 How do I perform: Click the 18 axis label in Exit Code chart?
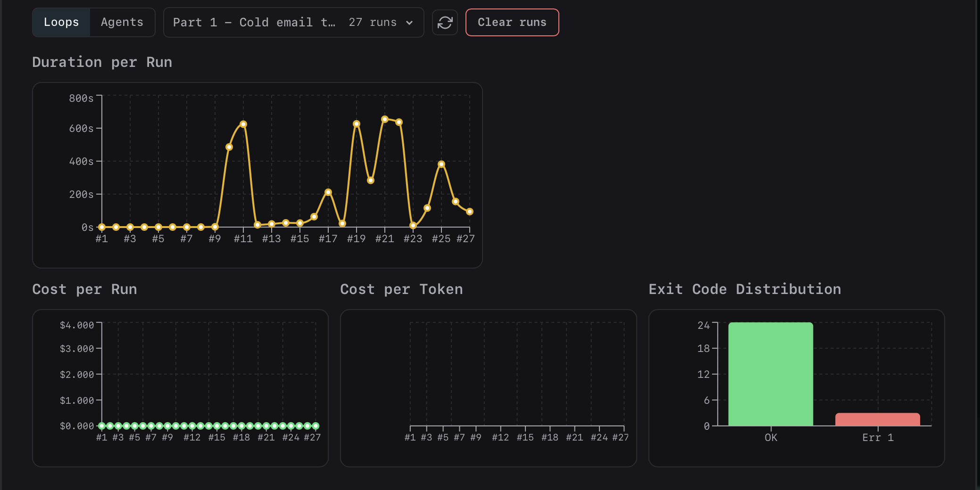pos(704,349)
